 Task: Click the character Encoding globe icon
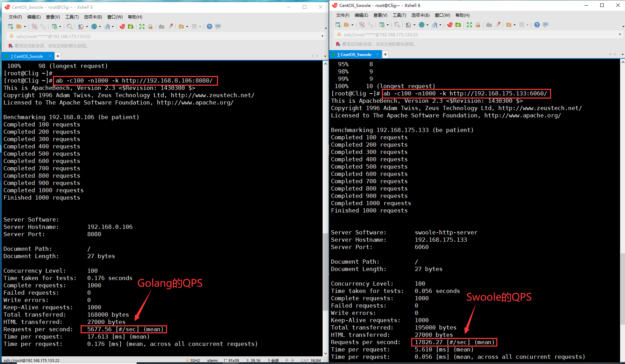[x=95, y=26]
